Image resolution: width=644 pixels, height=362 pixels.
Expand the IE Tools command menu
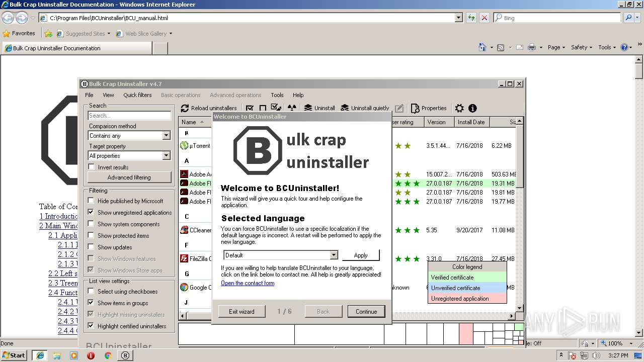tap(608, 47)
